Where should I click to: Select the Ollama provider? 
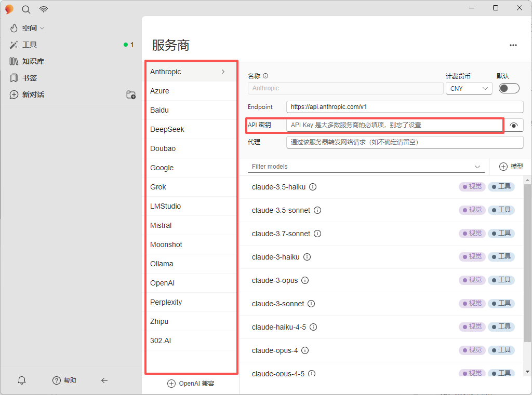pos(191,264)
